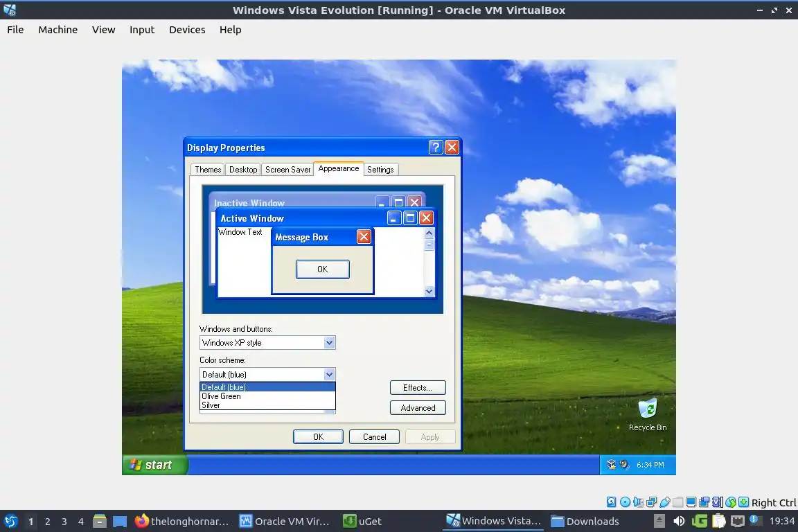Open the volume control tray icon
This screenshot has height=532, width=798.
click(679, 521)
